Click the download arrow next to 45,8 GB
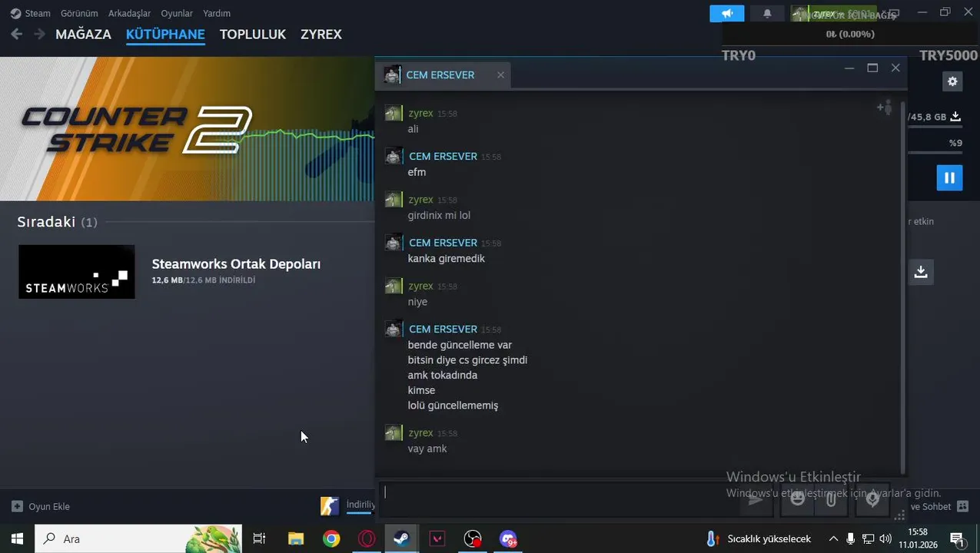Image resolution: width=980 pixels, height=553 pixels. [x=955, y=117]
